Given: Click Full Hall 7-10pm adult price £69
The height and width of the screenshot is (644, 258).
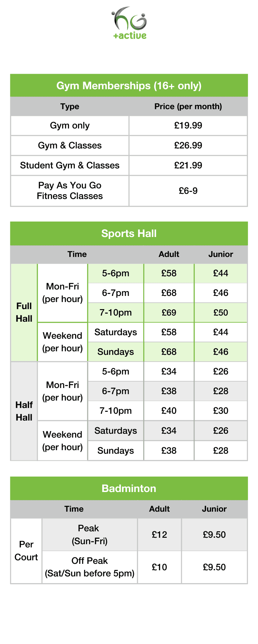Looking at the screenshot, I should [169, 313].
